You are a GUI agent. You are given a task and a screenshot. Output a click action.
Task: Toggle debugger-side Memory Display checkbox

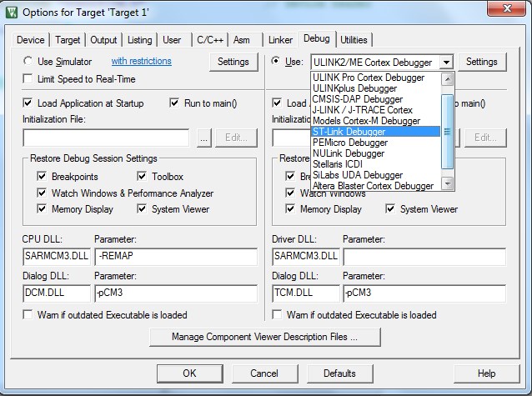pyautogui.click(x=290, y=208)
